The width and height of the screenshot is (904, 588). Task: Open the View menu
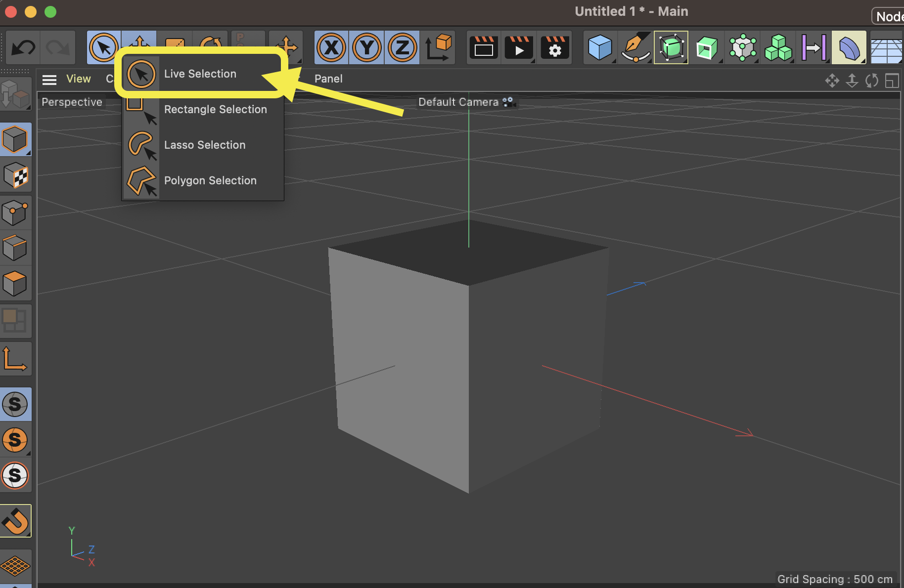pos(78,79)
